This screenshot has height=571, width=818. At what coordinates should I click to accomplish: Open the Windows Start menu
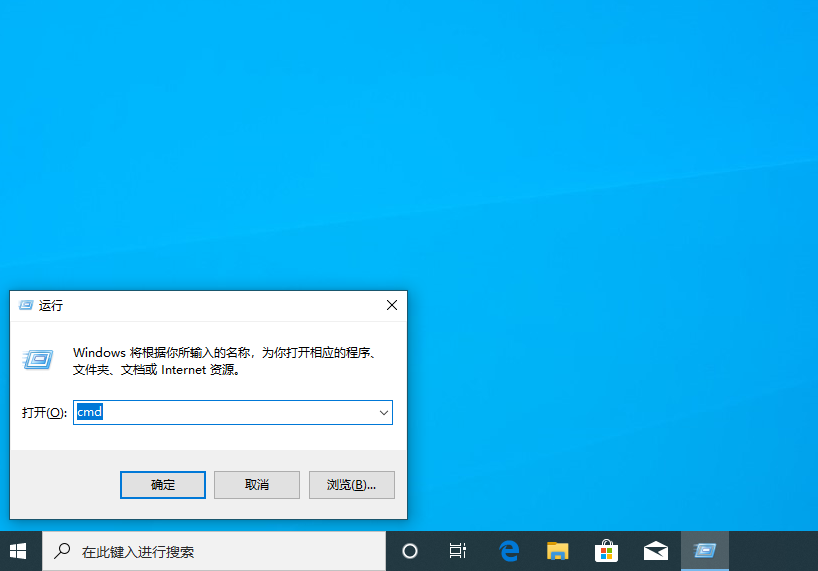(18, 551)
